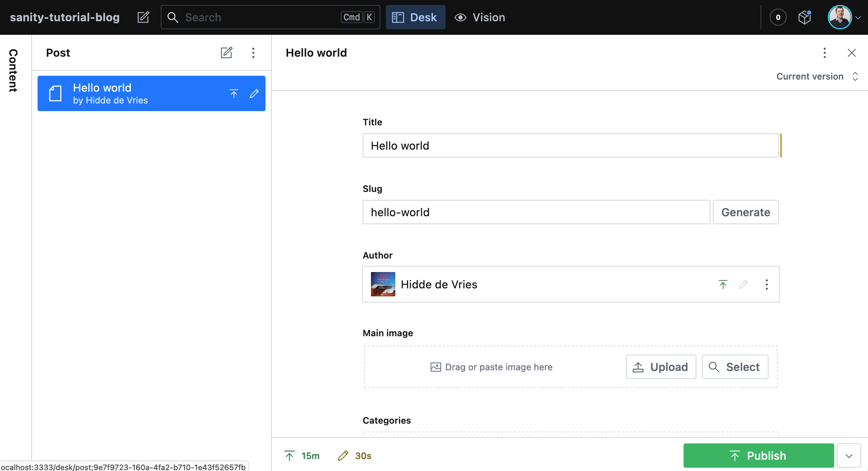Screen dimensions: 868x471
Task: Select the Desk tool tab
Action: click(415, 17)
